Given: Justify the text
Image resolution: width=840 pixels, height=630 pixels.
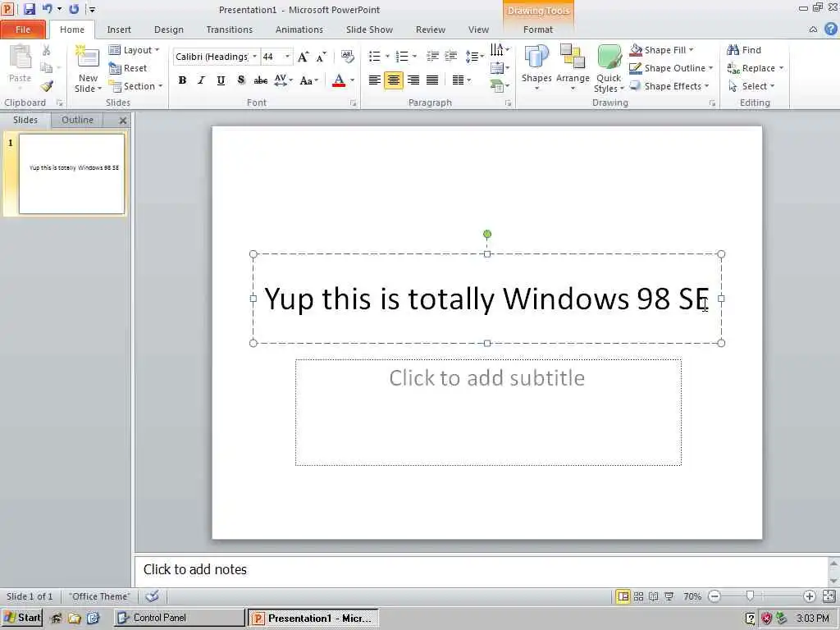Looking at the screenshot, I should tap(432, 80).
